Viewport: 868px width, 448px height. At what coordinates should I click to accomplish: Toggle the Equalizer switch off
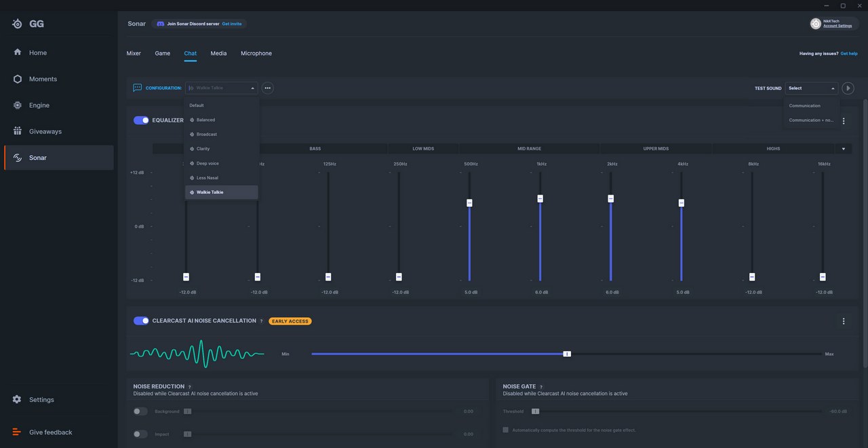pyautogui.click(x=141, y=120)
